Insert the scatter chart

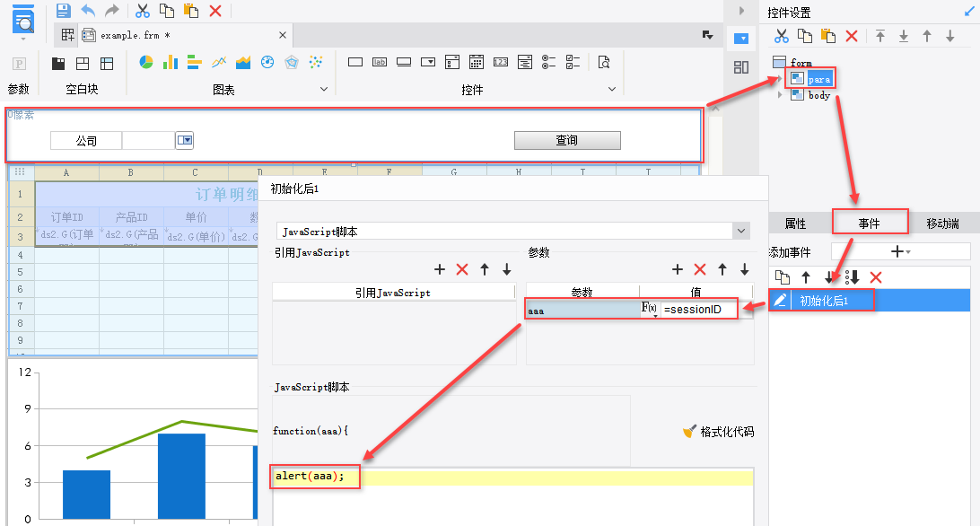(316, 62)
